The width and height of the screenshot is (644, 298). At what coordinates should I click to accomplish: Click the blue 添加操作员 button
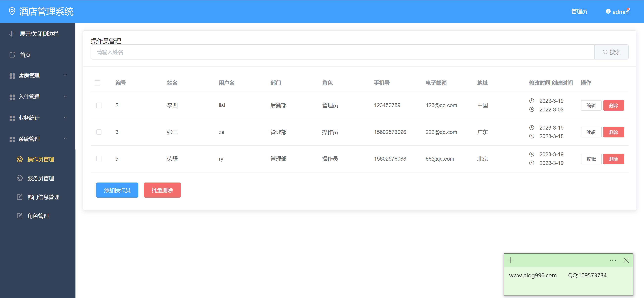(x=117, y=190)
